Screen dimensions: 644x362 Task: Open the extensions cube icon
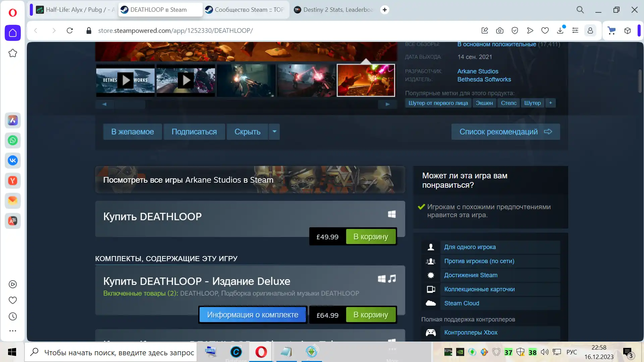click(628, 31)
